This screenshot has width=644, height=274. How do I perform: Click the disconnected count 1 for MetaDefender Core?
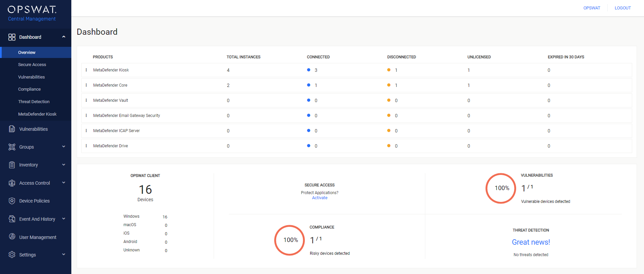[x=396, y=85]
